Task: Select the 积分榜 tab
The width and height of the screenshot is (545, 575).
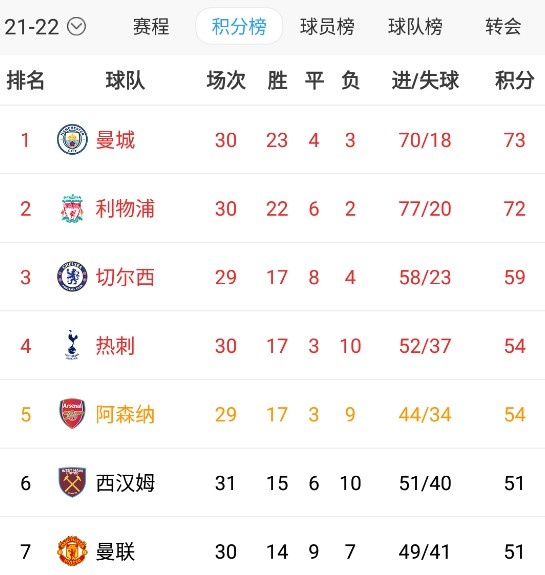Action: [x=239, y=27]
